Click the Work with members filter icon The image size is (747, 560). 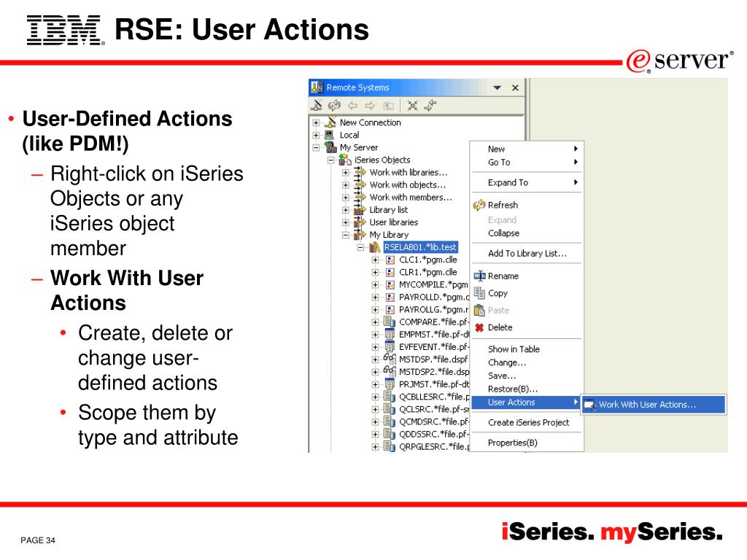pyautogui.click(x=360, y=197)
